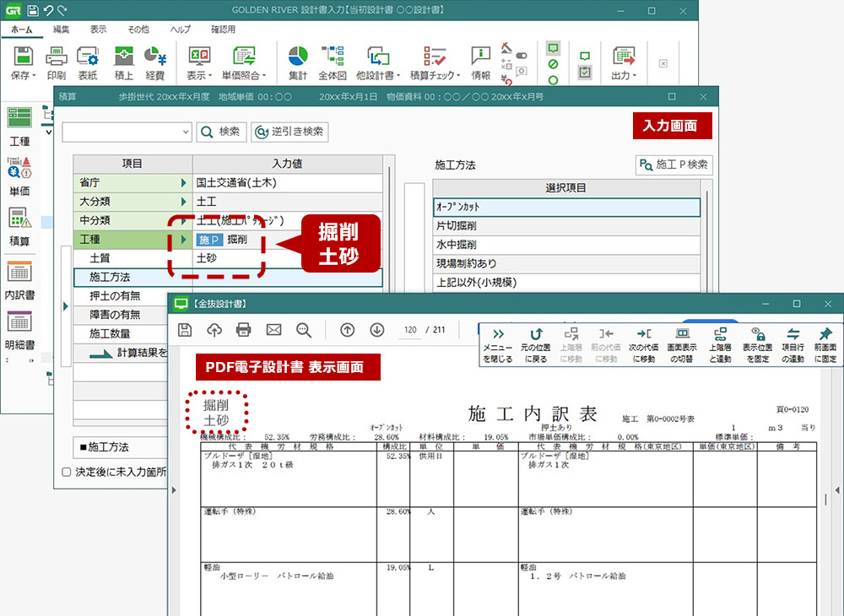Open the ヘルプ ribbon tab
This screenshot has height=616, width=844.
coord(181,30)
